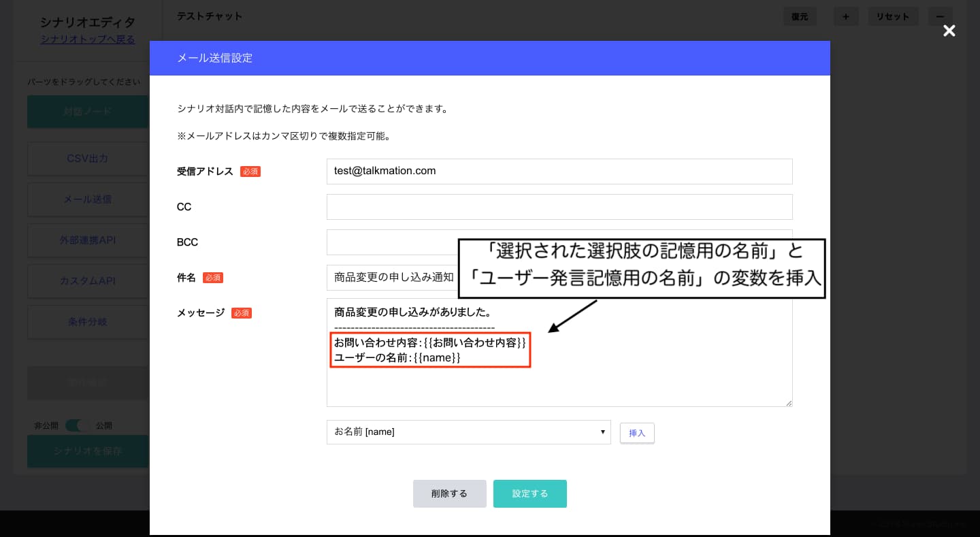
Task: Click the minus zoom button
Action: pos(940,16)
